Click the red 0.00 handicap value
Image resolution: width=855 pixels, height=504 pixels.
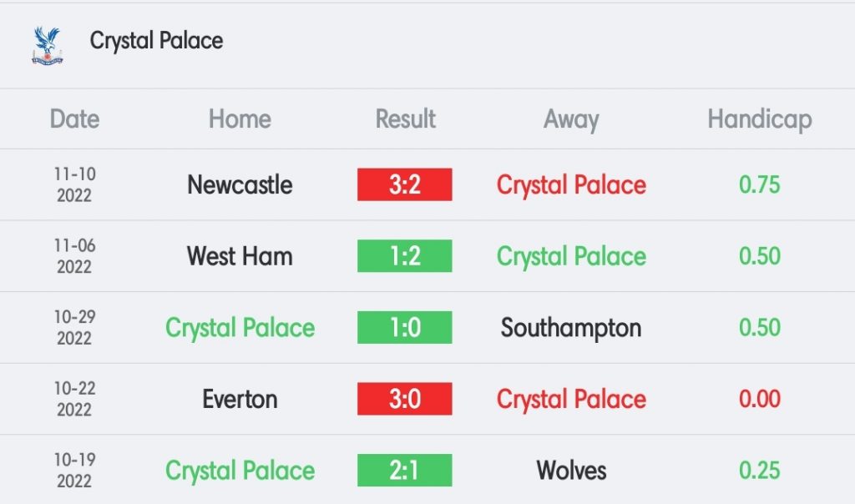(x=760, y=399)
